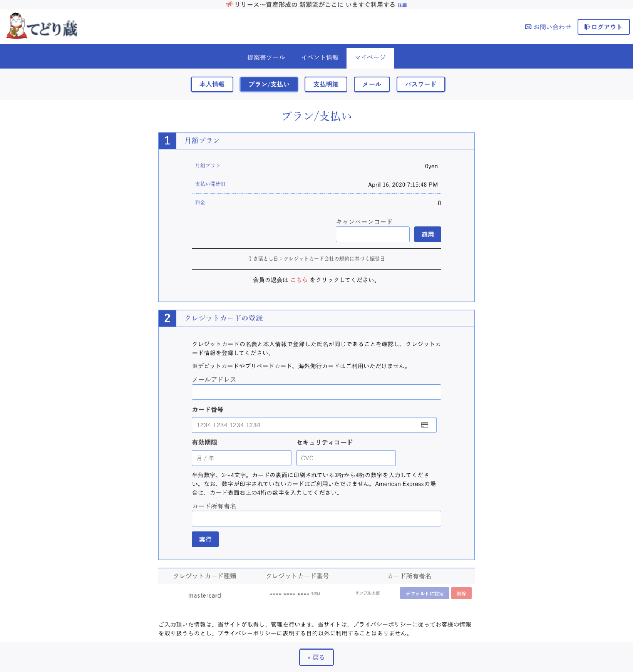Delete the mastercard with 削除 button
633x672 pixels.
[x=461, y=594]
